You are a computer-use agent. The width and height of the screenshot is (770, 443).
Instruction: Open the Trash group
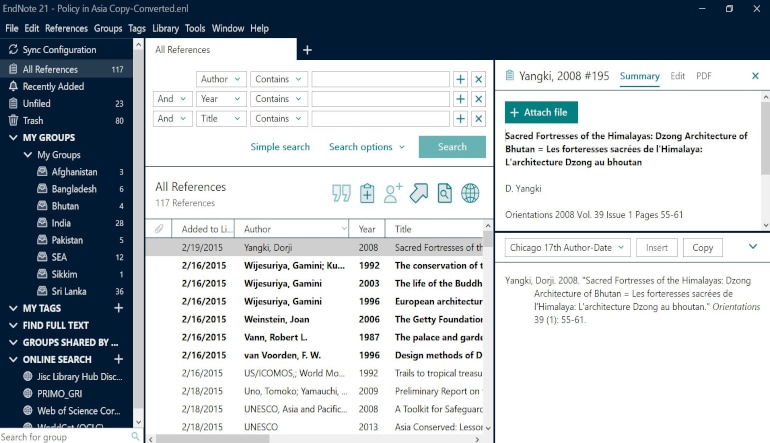click(x=66, y=121)
